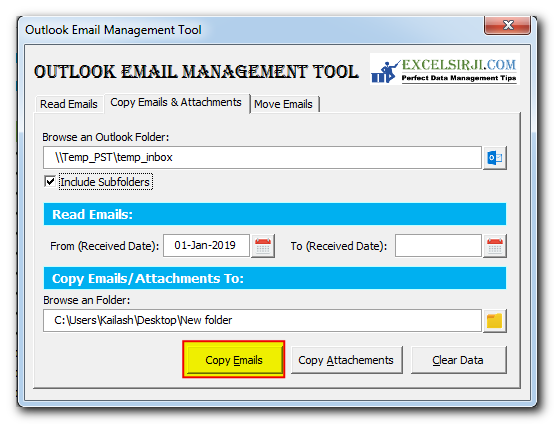Click the From (Received Date) label
Screen dimensions: 554x424
click(x=105, y=246)
